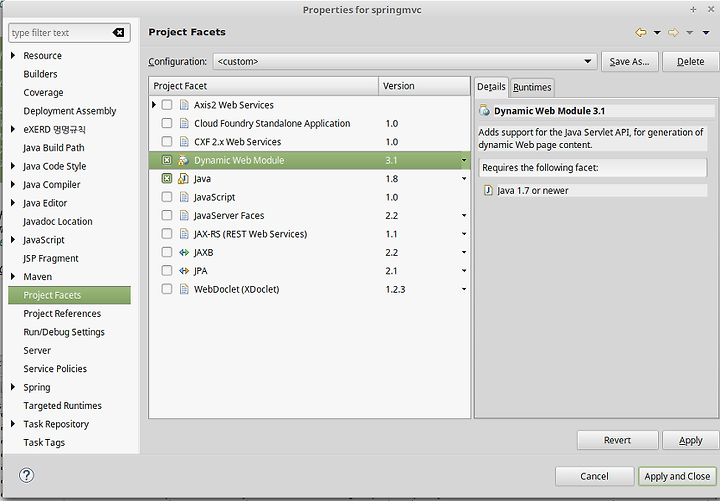720x501 pixels.
Task: Check the CXF 2.x Web Services facet
Action: (x=167, y=141)
